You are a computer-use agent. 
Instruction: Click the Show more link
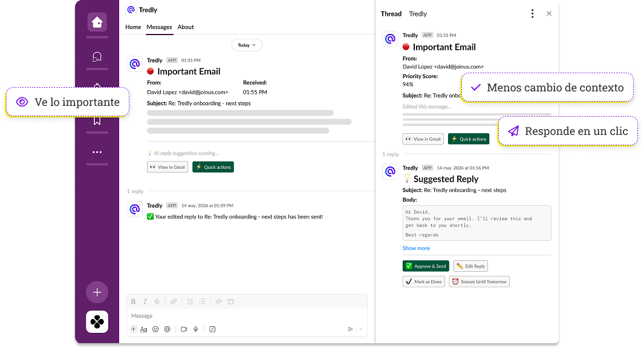tap(416, 248)
